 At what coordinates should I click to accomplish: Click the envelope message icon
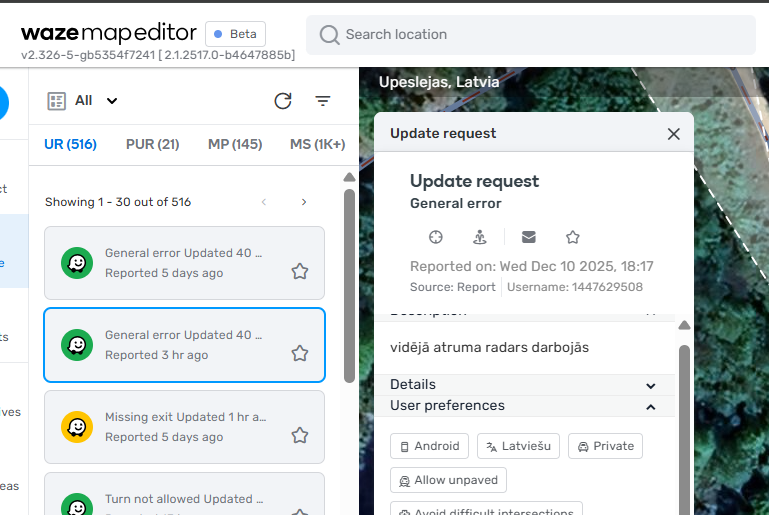click(x=529, y=237)
